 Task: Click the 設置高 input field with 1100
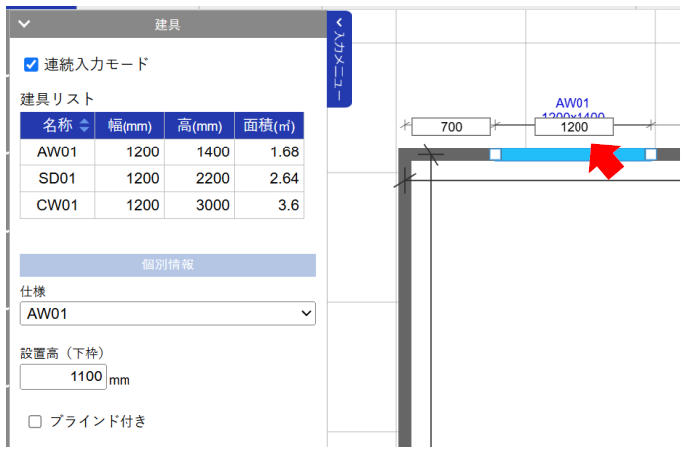pos(63,376)
